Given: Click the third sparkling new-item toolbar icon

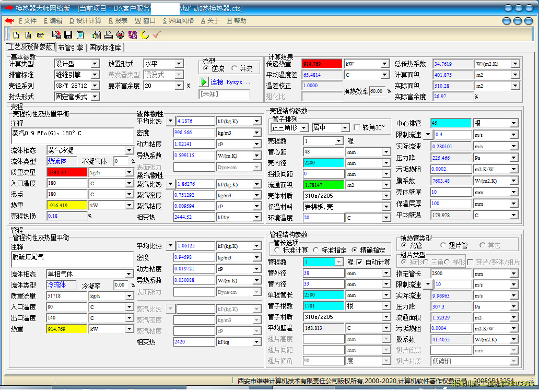Looking at the screenshot, I should click(41, 34).
